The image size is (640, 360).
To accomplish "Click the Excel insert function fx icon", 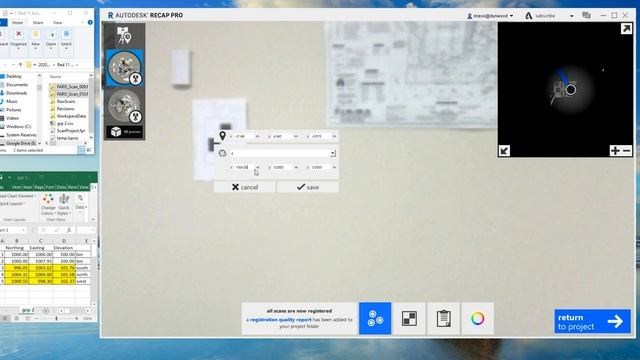I will (x=69, y=230).
